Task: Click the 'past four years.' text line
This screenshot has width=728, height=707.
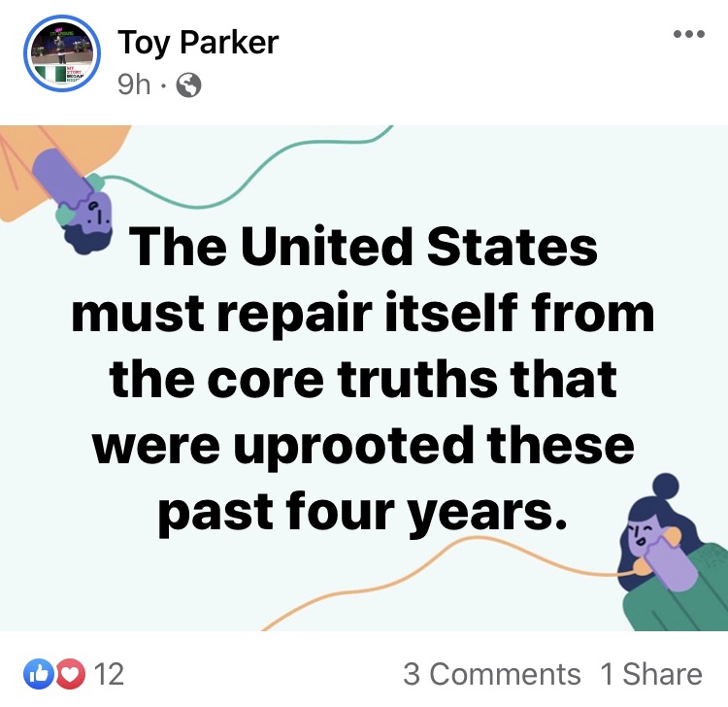Action: click(363, 513)
